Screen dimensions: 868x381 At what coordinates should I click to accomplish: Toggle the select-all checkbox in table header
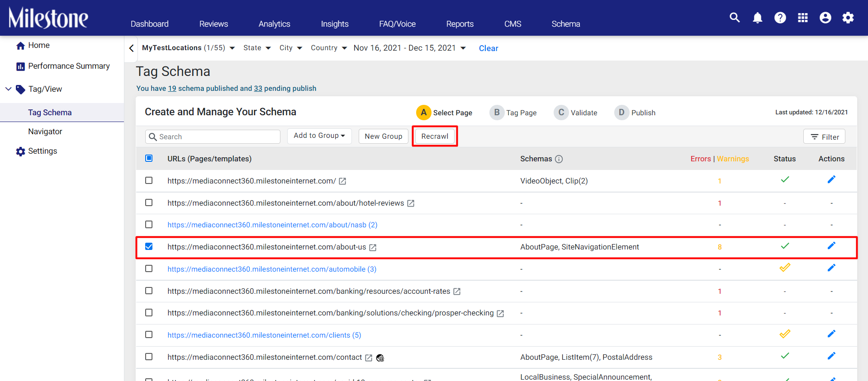(149, 158)
